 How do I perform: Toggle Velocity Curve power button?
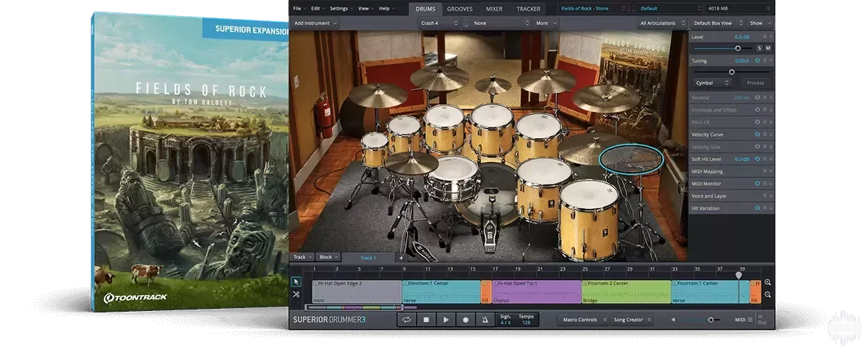tap(758, 135)
